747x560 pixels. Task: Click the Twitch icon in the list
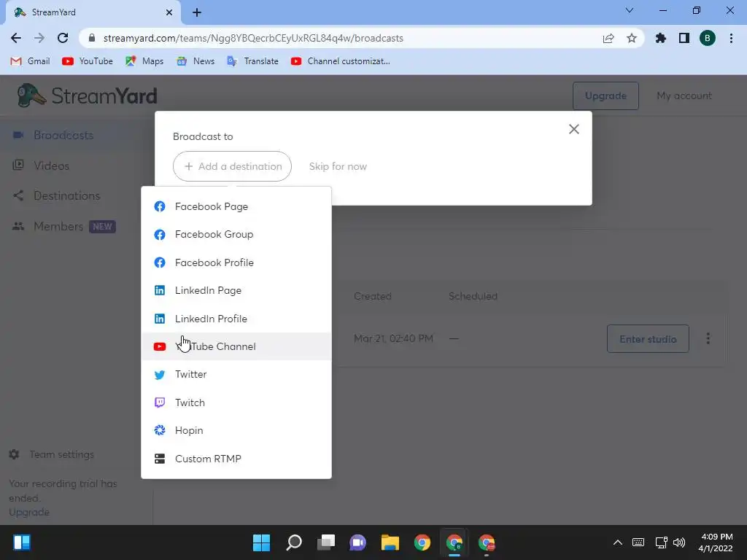[x=160, y=402]
